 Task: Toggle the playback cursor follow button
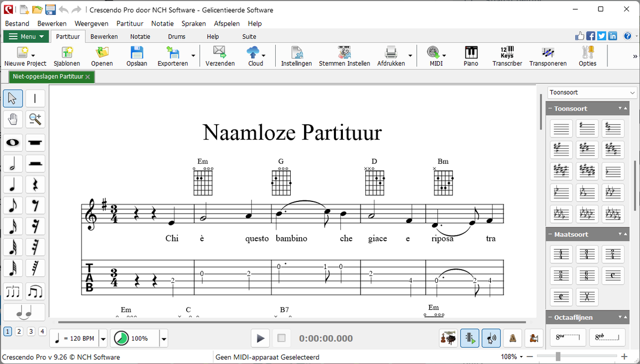[470, 338]
